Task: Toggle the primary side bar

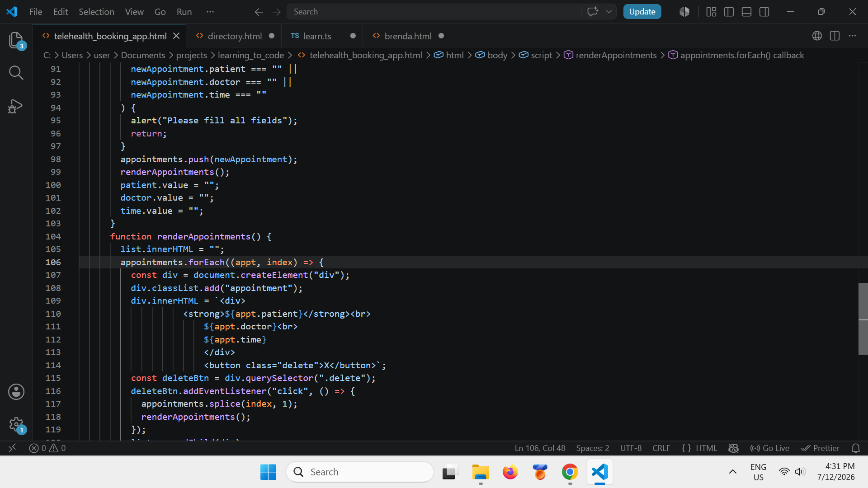Action: coord(729,12)
